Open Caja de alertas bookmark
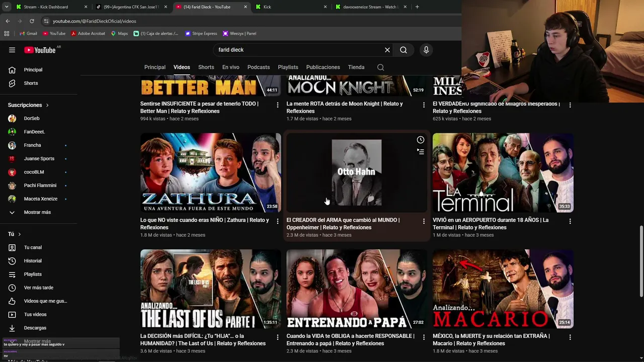 (x=156, y=34)
